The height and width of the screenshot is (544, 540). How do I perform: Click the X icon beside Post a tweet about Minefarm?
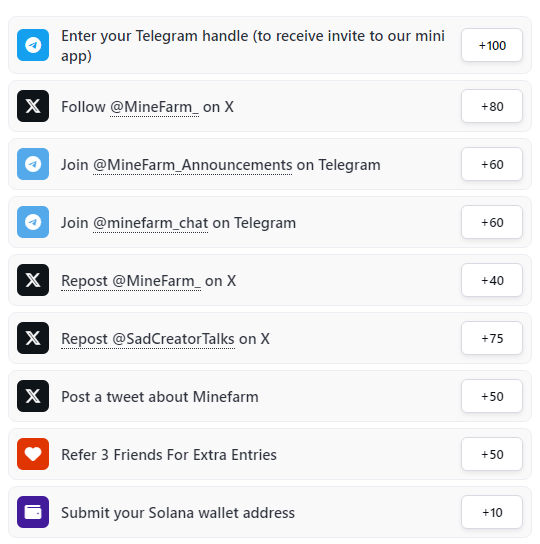33,396
